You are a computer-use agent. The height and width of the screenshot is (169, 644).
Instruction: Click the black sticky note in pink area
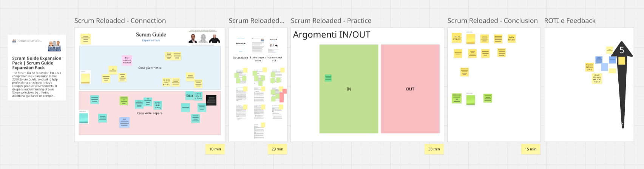212,100
